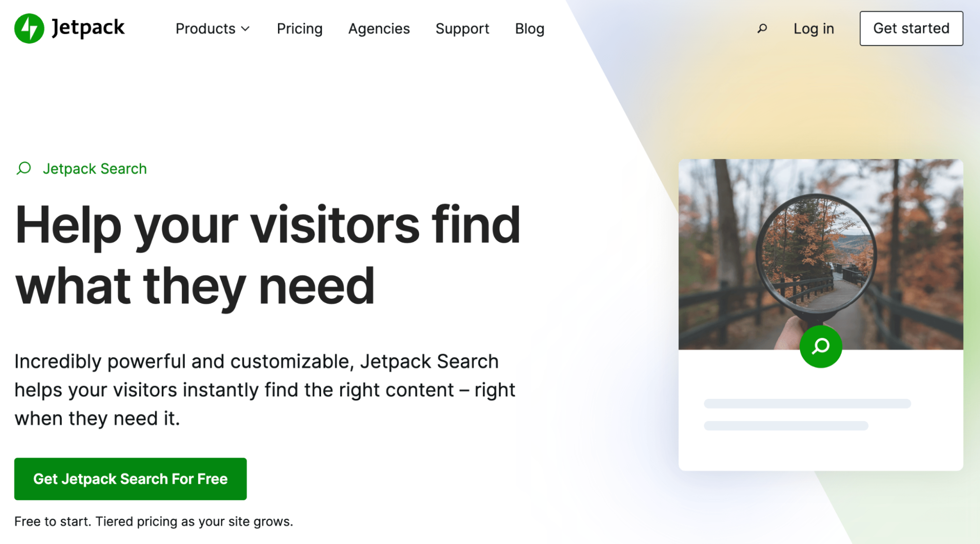980x544 pixels.
Task: Click the Log in link
Action: (x=813, y=28)
